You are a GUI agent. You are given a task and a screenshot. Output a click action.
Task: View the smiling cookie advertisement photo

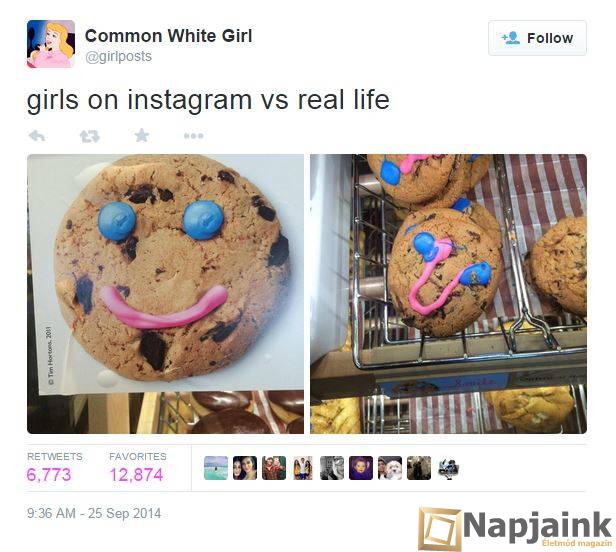pyautogui.click(x=165, y=294)
